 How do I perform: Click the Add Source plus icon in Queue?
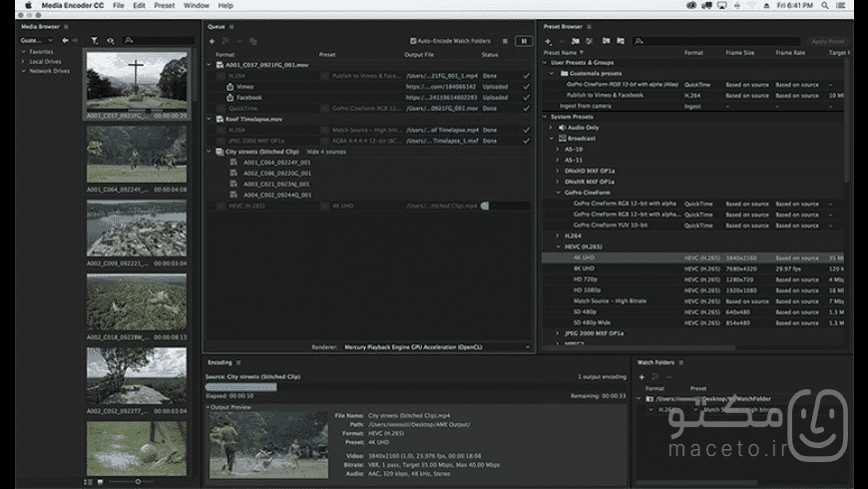(x=212, y=41)
